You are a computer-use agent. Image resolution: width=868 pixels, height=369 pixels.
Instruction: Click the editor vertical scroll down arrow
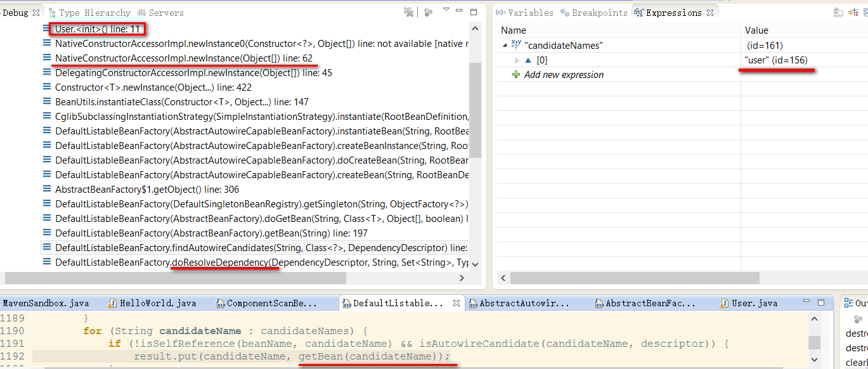tap(813, 360)
